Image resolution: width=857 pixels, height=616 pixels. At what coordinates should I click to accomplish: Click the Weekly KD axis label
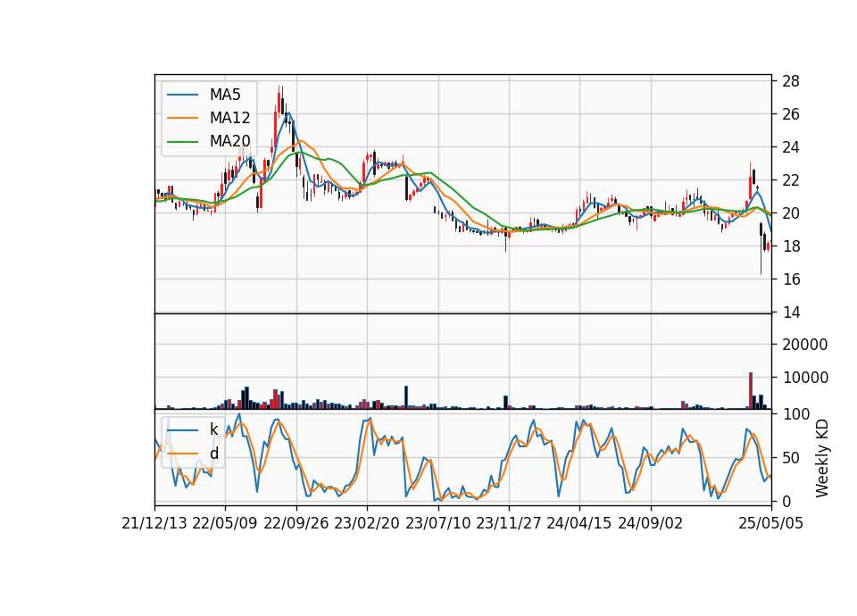click(822, 459)
